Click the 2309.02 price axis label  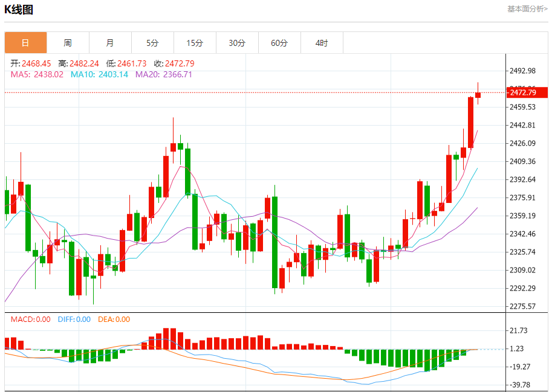(523, 271)
